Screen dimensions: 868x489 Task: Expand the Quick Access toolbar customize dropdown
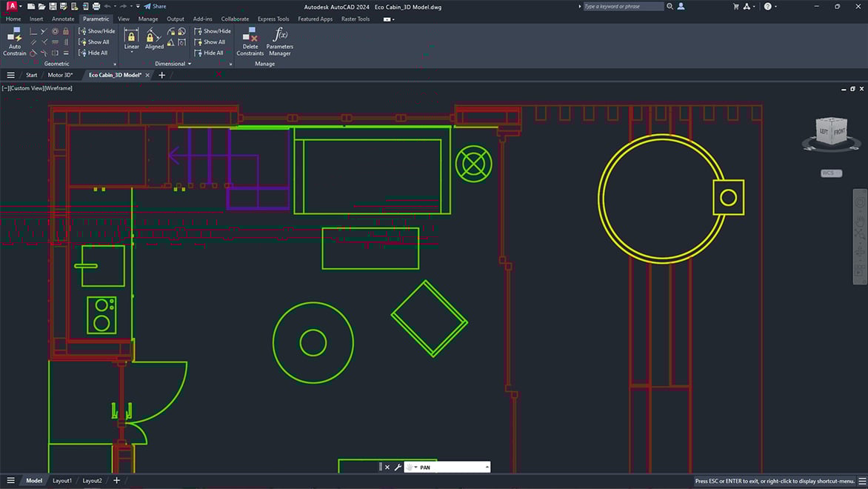(137, 6)
